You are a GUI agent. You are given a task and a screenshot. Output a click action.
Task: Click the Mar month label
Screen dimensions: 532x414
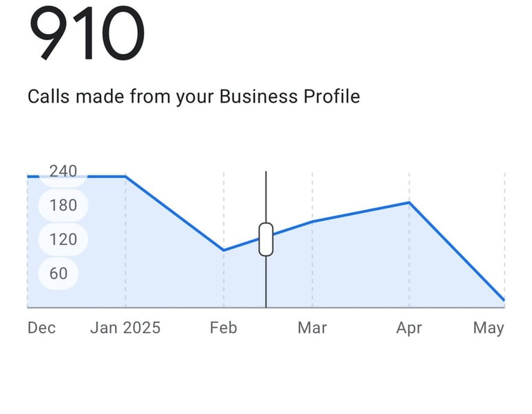[312, 328]
